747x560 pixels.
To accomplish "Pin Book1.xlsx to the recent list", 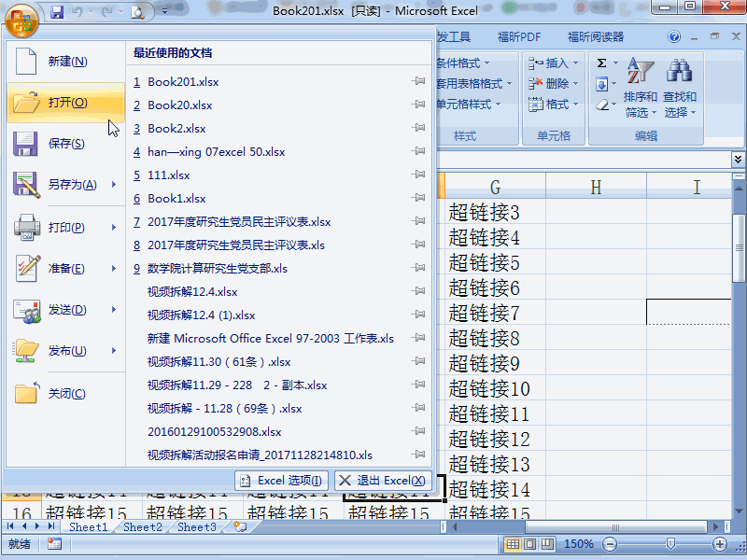I will click(x=418, y=198).
